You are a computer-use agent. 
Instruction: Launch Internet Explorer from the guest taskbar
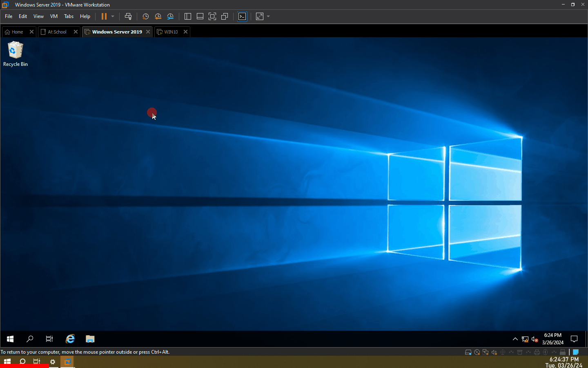pos(70,339)
